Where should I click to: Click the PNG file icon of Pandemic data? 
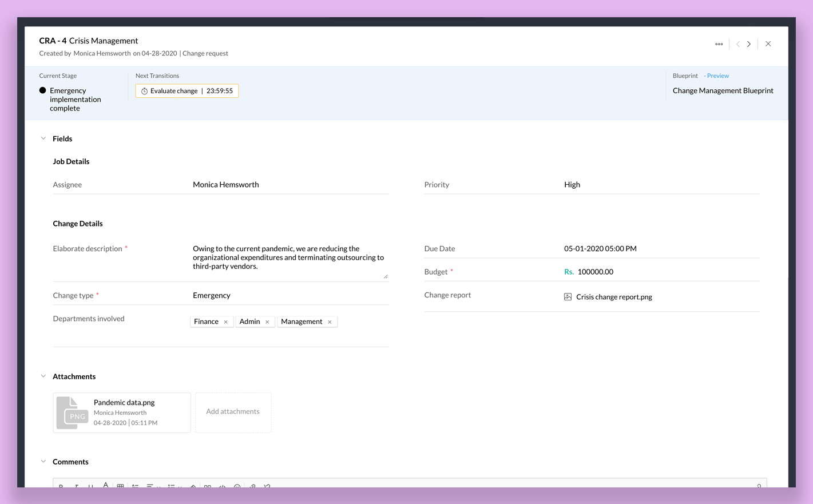point(73,412)
